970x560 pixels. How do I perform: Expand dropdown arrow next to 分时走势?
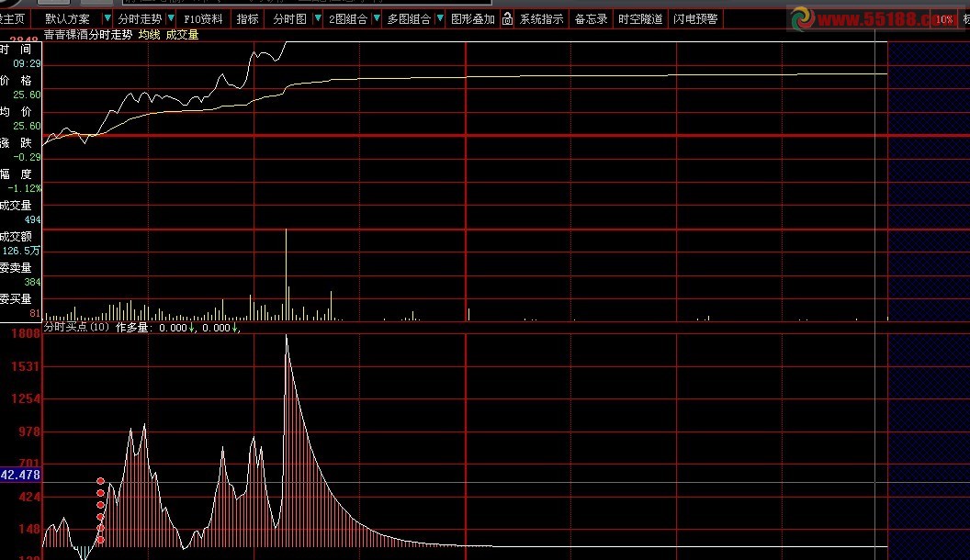coord(172,18)
